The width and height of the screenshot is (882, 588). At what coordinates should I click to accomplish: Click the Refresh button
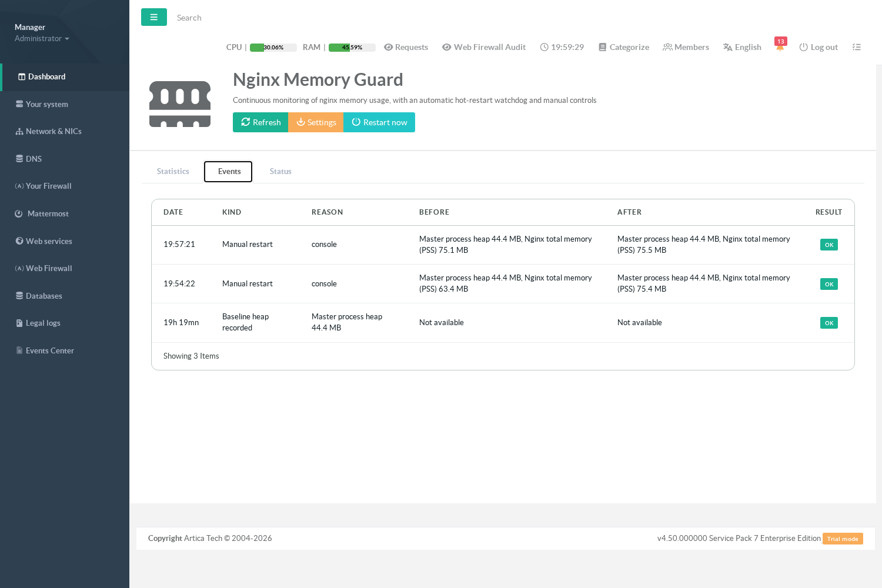(260, 122)
